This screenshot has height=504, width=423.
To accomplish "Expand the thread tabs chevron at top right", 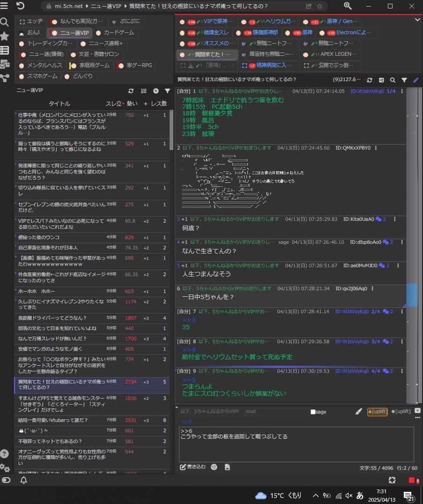I will [418, 20].
